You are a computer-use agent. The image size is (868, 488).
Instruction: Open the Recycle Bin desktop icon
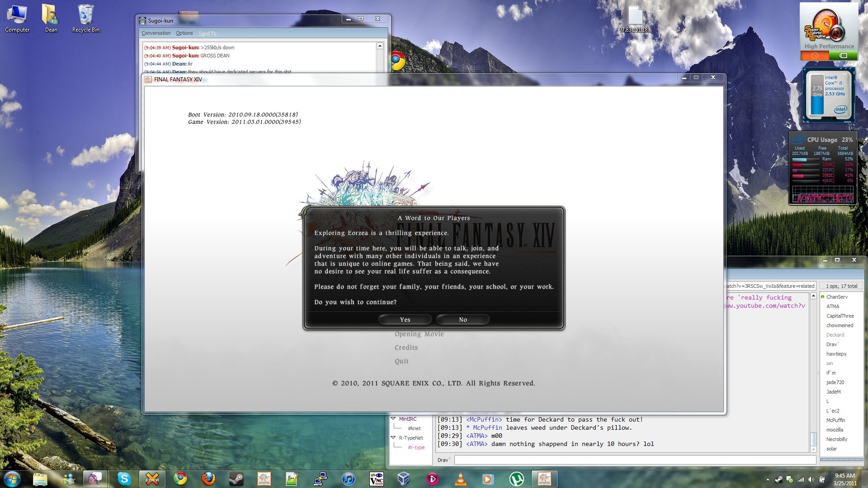tap(85, 19)
